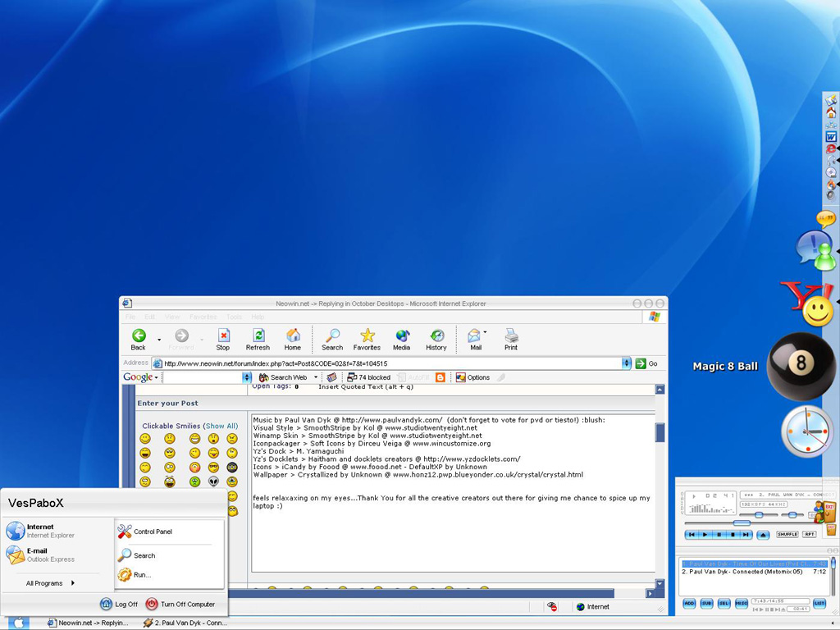Click the Winamp song seek slider
Image resolution: width=840 pixels, height=630 pixels.
click(x=742, y=523)
